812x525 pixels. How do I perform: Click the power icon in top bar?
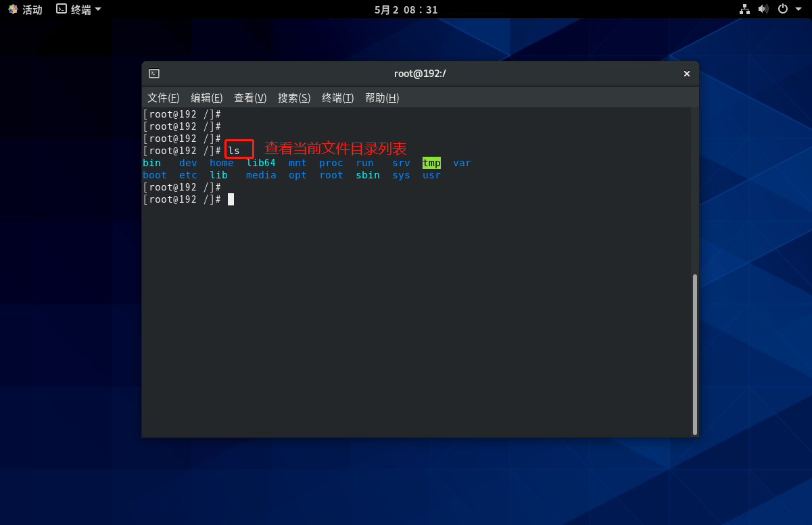(x=782, y=9)
